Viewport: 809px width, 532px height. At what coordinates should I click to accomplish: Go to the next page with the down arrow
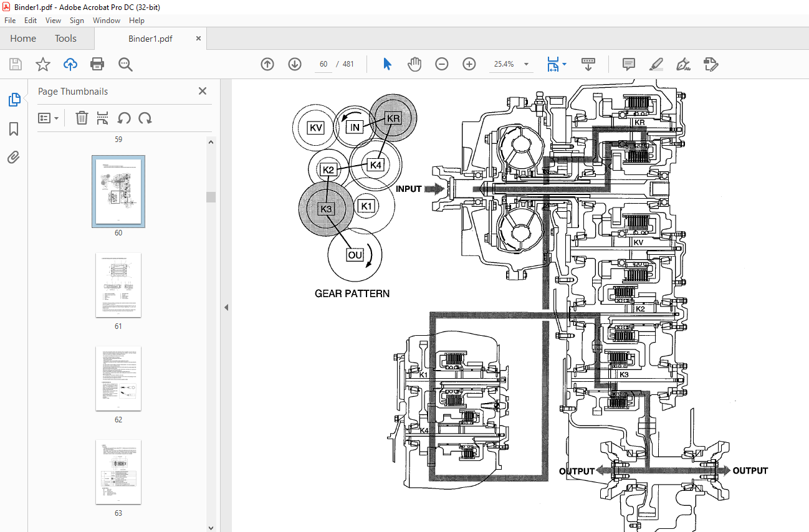point(295,64)
